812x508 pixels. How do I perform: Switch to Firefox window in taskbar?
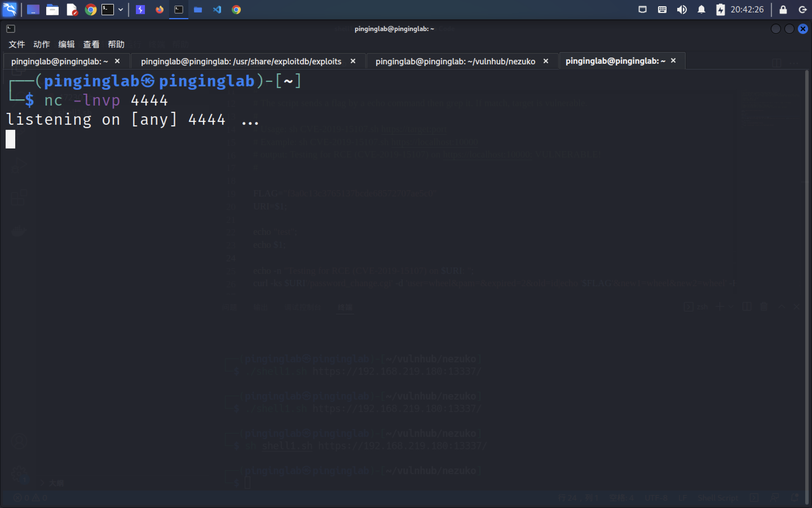pos(159,9)
